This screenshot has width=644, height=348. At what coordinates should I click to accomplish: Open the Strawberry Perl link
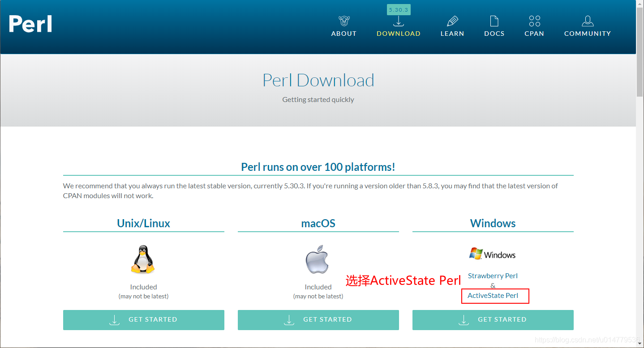493,276
